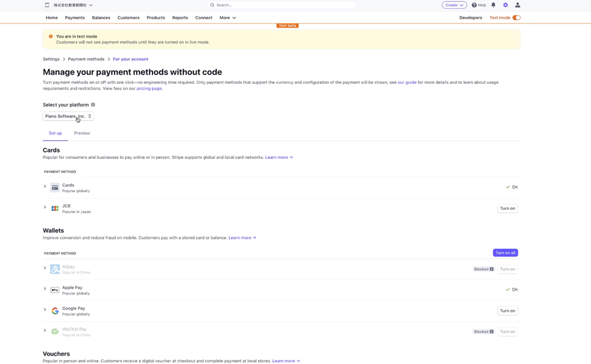Image resolution: width=591 pixels, height=364 pixels.
Task: Click the warning icon in test mode banner
Action: coord(50,36)
